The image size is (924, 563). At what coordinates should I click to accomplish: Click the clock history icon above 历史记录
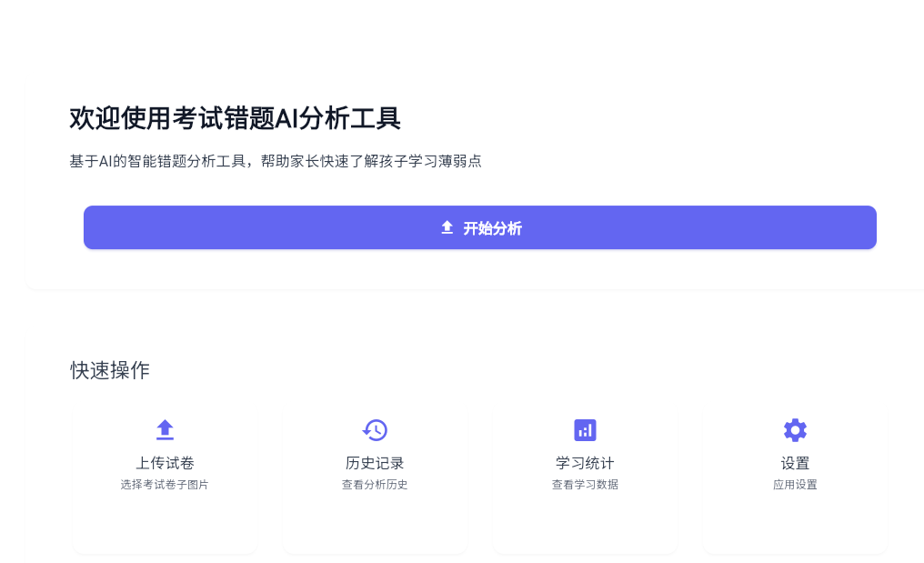[x=375, y=429]
